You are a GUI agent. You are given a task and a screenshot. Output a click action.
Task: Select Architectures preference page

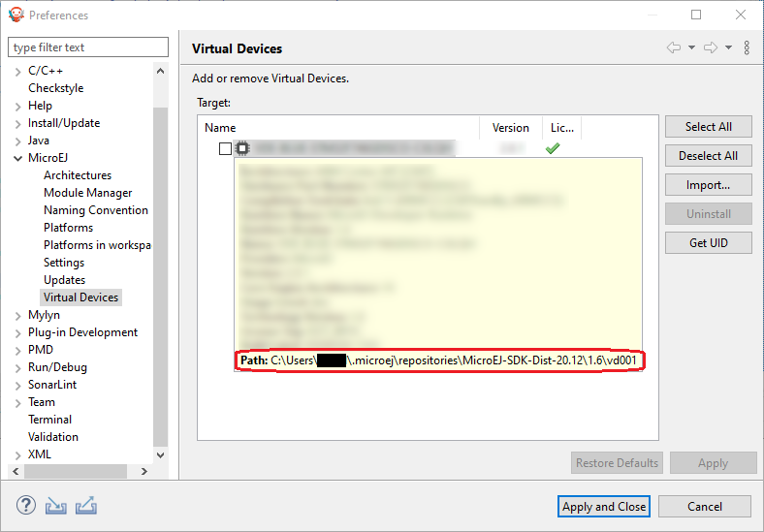coord(78,175)
